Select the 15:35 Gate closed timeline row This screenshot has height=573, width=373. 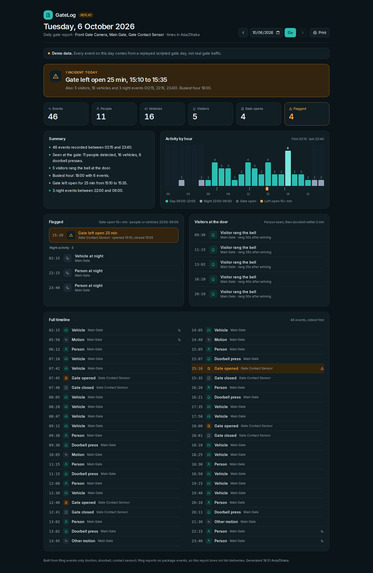tap(258, 378)
